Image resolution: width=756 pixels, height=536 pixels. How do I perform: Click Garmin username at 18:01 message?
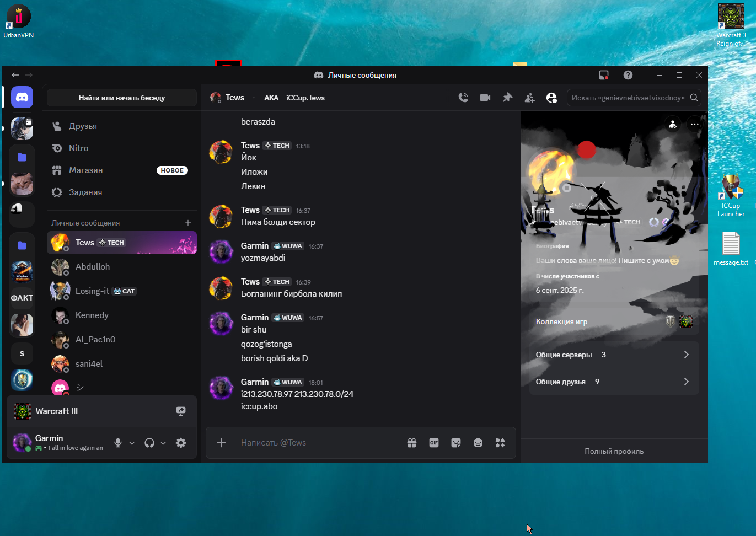255,382
